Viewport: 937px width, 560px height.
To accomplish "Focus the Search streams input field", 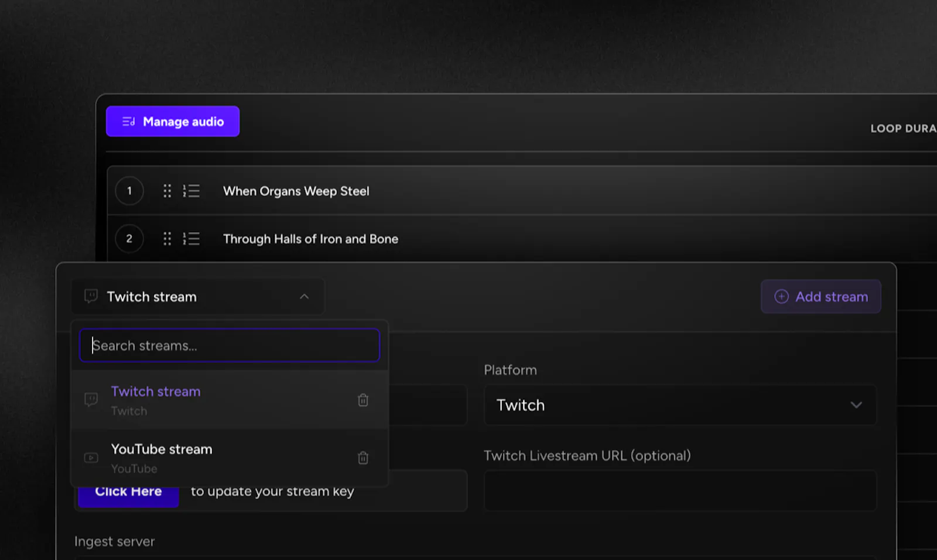I will (230, 345).
